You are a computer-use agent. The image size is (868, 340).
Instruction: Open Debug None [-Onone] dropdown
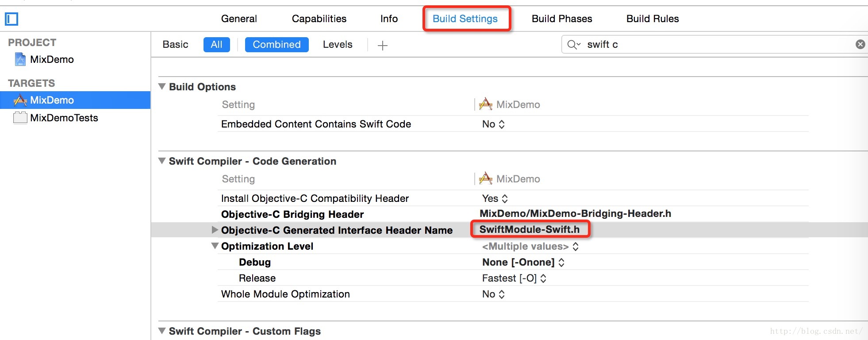pos(523,262)
